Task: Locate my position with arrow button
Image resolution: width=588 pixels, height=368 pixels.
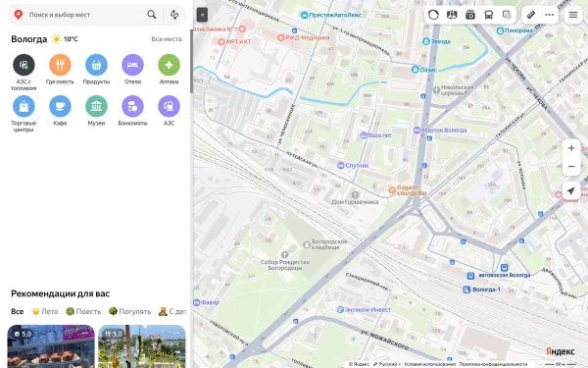Action: point(570,190)
